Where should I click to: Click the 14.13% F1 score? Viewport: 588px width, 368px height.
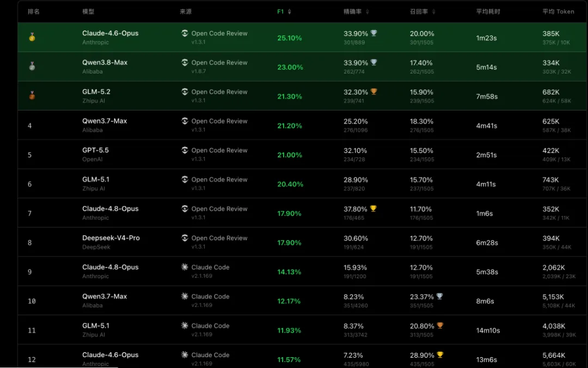click(289, 272)
